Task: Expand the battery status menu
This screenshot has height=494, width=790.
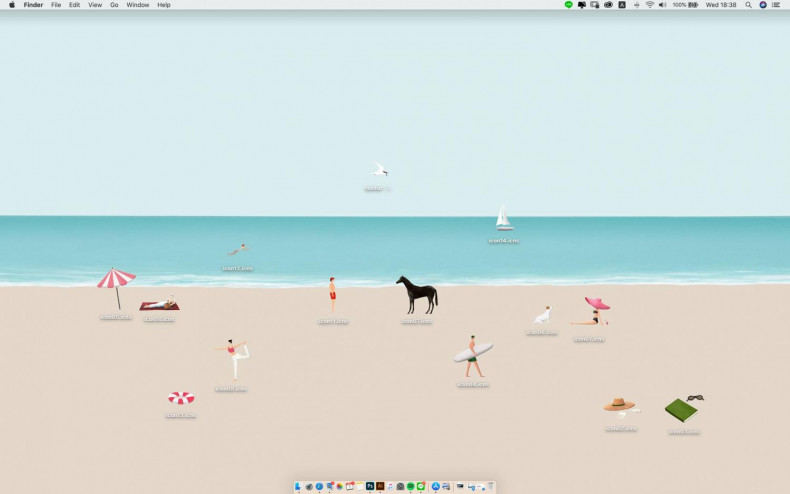Action: (x=693, y=5)
